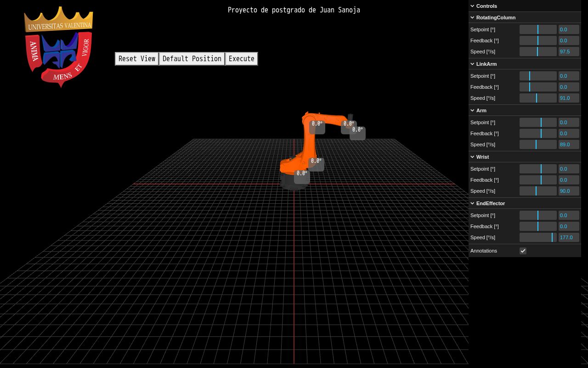This screenshot has width=588, height=368.
Task: Click the Wrist Setpoint slider
Action: coord(538,169)
